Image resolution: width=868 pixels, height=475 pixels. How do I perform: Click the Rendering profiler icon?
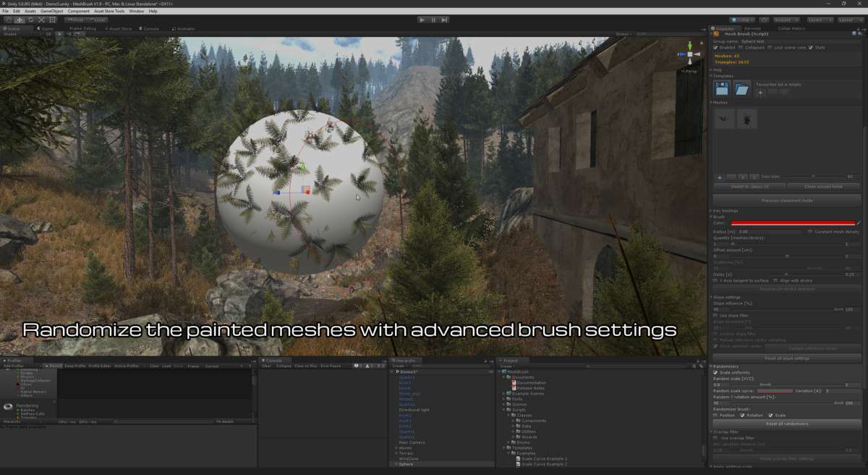pyautogui.click(x=9, y=407)
